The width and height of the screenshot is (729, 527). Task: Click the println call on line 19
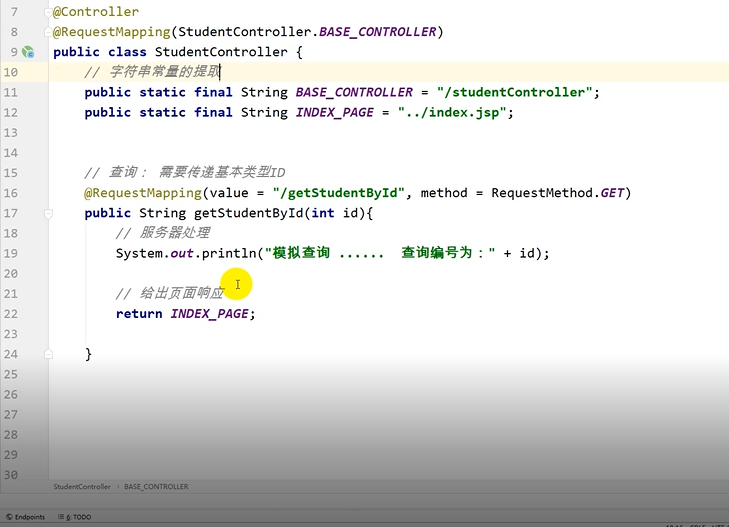tap(229, 253)
